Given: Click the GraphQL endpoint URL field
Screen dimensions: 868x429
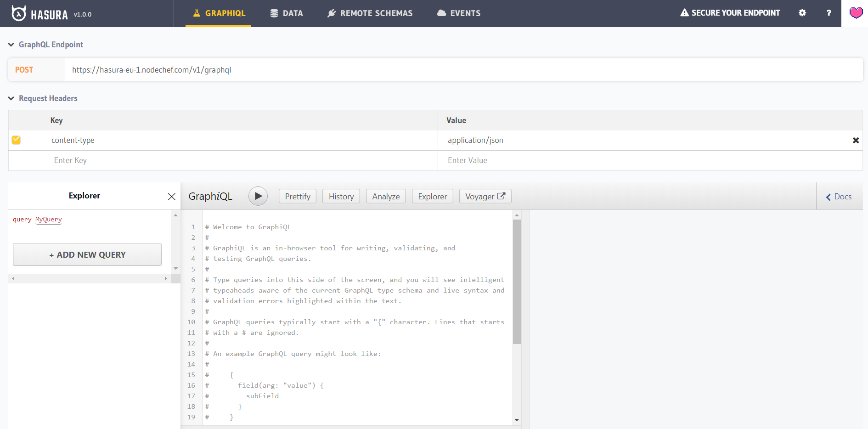Looking at the screenshot, I should tap(464, 70).
